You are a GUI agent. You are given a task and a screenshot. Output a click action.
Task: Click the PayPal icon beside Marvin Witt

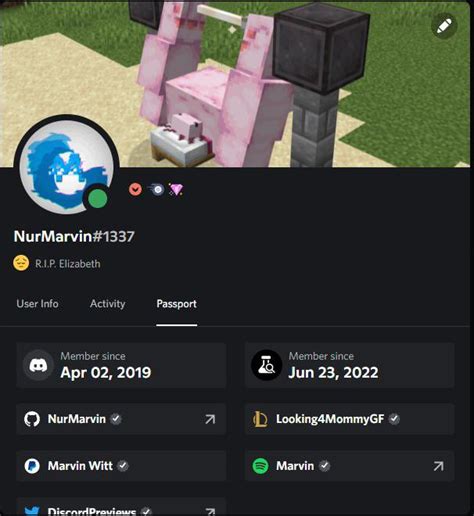[x=32, y=466]
